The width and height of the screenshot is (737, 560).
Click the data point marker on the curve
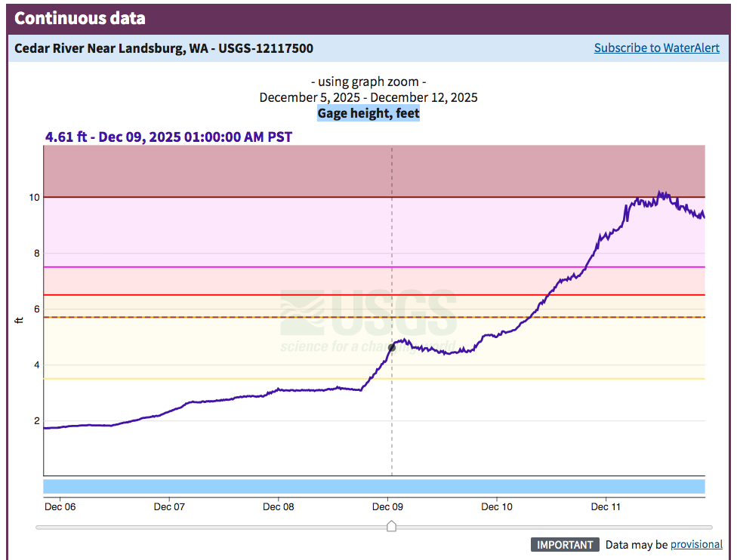tap(391, 347)
